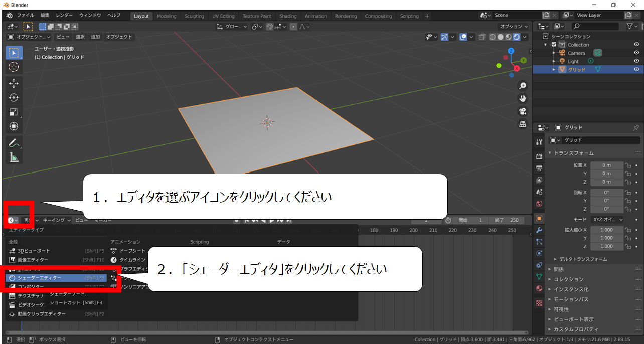Uncheck the Collection checkbox in outliner
Screen dimensions: 644x344
click(554, 45)
